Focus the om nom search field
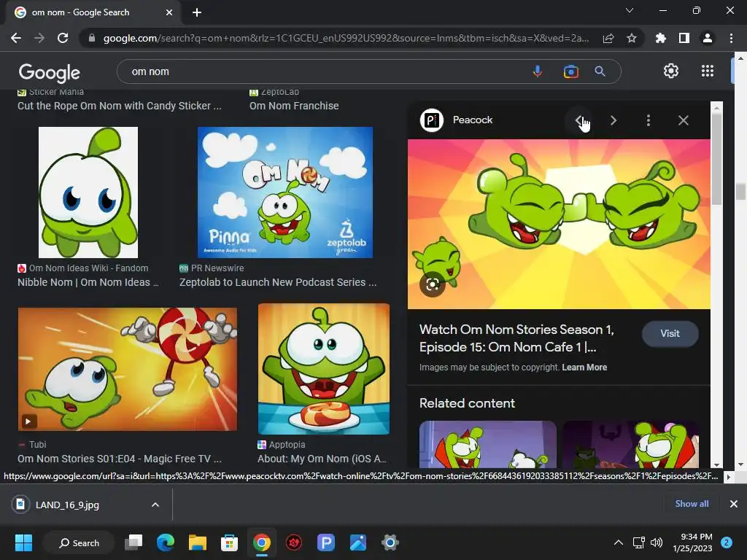 point(324,71)
